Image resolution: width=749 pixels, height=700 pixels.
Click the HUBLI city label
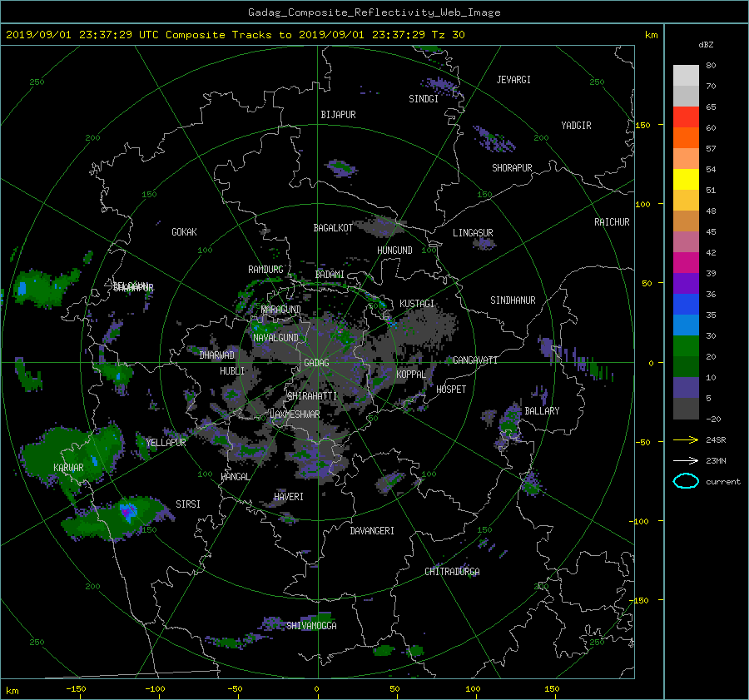click(x=232, y=370)
